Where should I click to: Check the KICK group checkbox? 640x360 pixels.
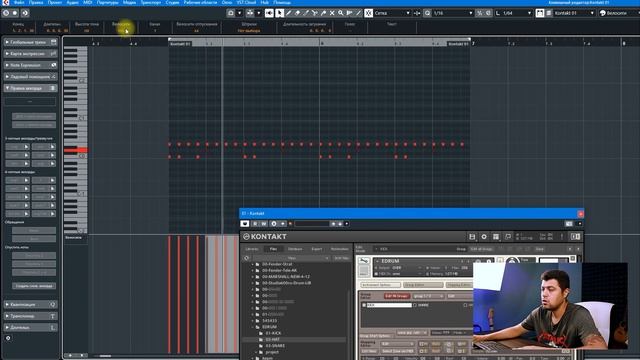pos(364,305)
